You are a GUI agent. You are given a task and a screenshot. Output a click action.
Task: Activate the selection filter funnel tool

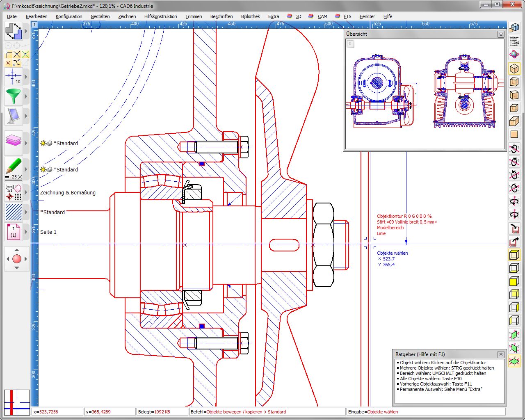tap(14, 96)
